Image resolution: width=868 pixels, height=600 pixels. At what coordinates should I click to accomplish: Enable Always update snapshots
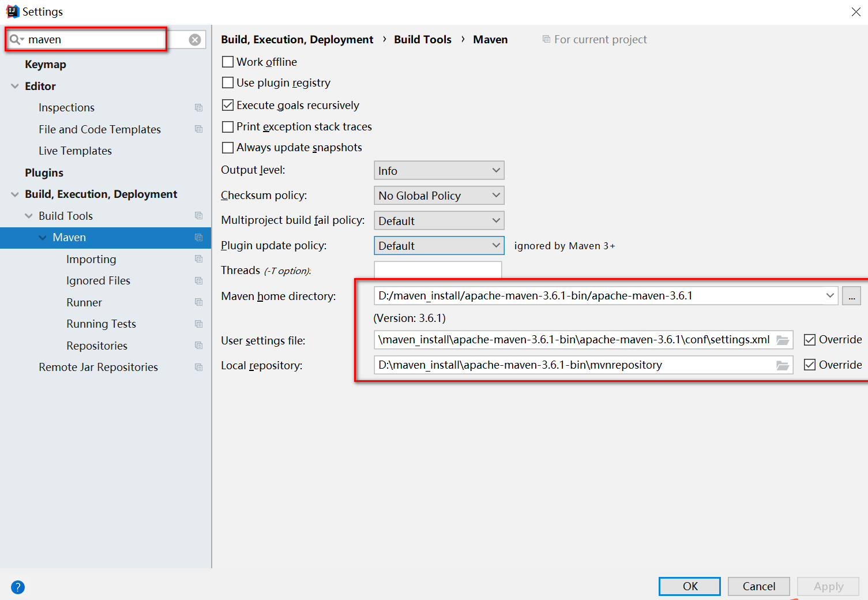228,148
